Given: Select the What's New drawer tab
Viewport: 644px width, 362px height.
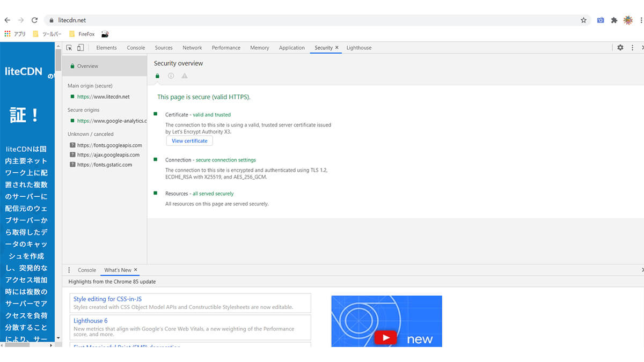Looking at the screenshot, I should point(118,270).
